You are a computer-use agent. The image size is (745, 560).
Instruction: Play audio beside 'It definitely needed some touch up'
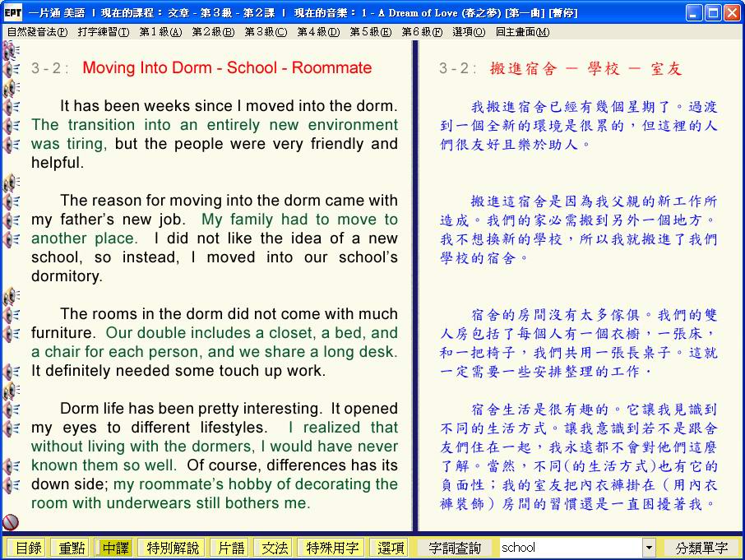coord(12,371)
